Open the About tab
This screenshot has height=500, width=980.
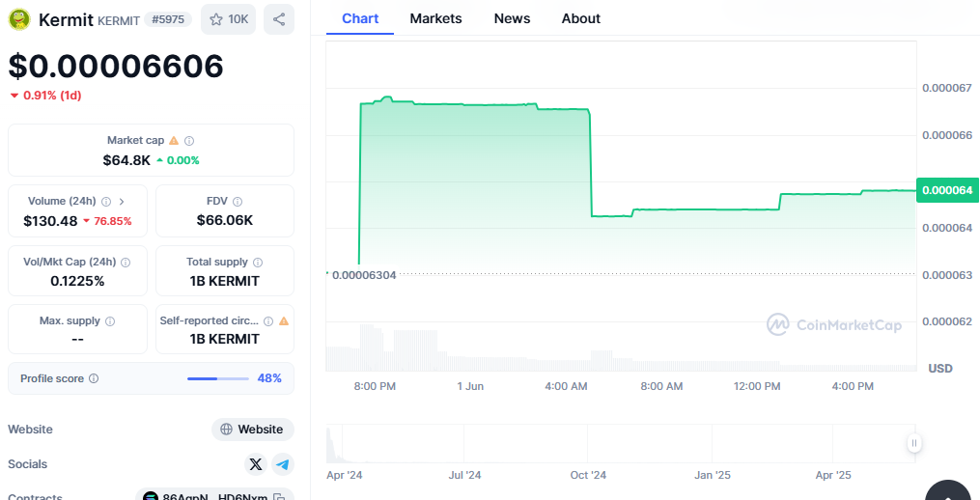point(580,18)
